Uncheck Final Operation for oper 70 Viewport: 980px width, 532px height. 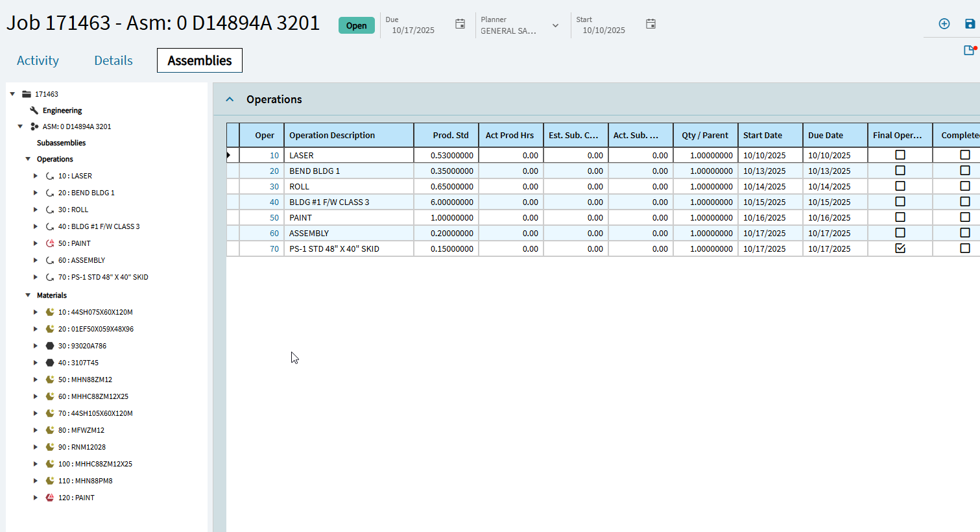click(x=900, y=248)
